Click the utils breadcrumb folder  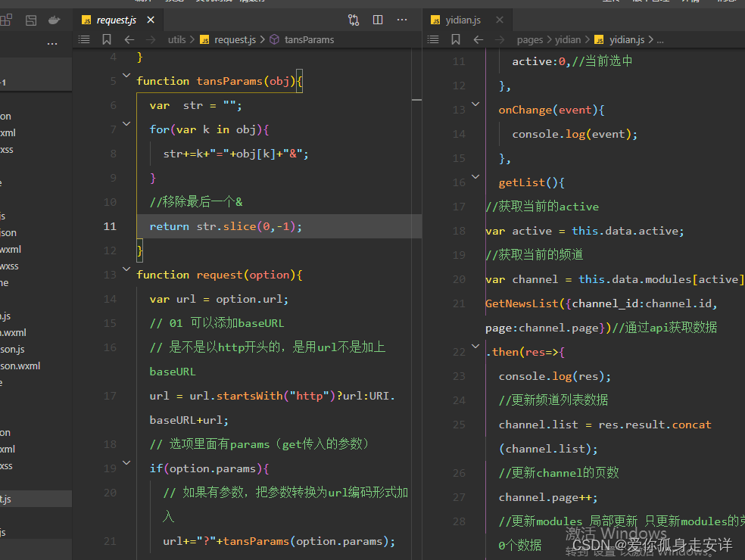click(x=176, y=39)
